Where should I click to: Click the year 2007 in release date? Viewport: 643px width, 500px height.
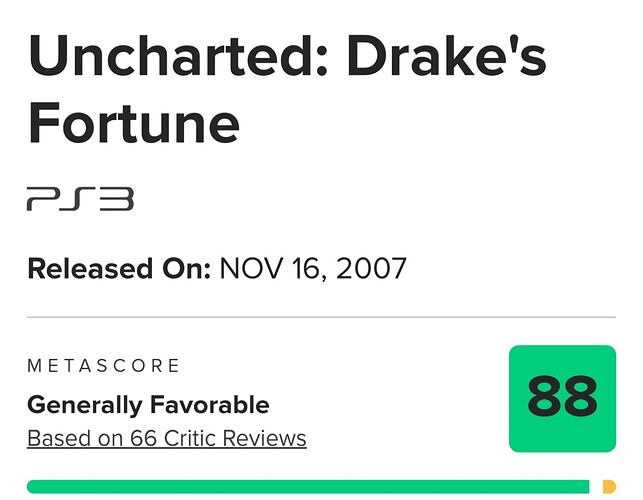click(371, 269)
